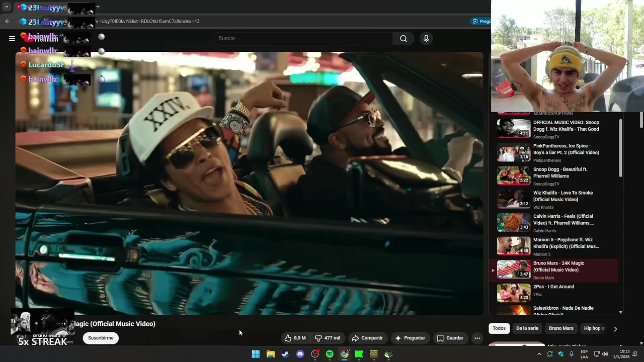The width and height of the screenshot is (644, 362).
Task: Save the video with Guardar
Action: click(450, 338)
